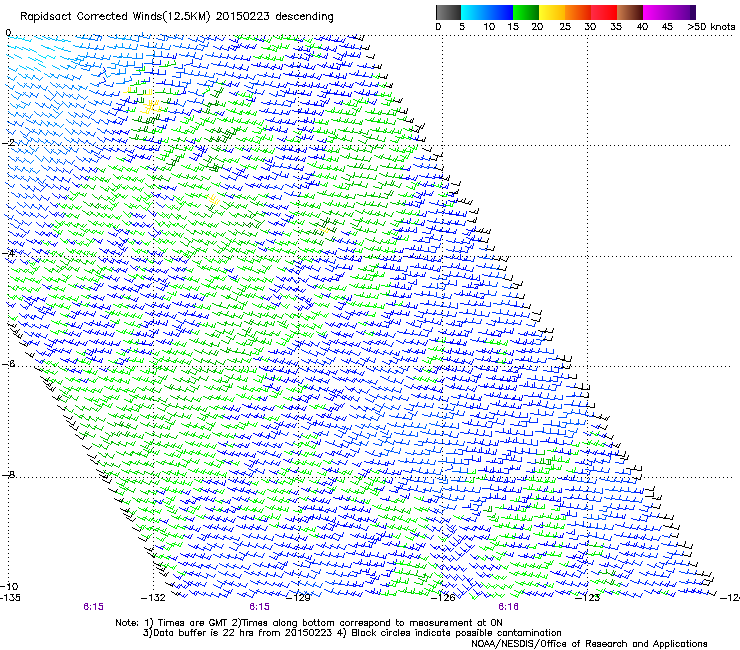Click the '-135' longitude axis label

click(10, 598)
